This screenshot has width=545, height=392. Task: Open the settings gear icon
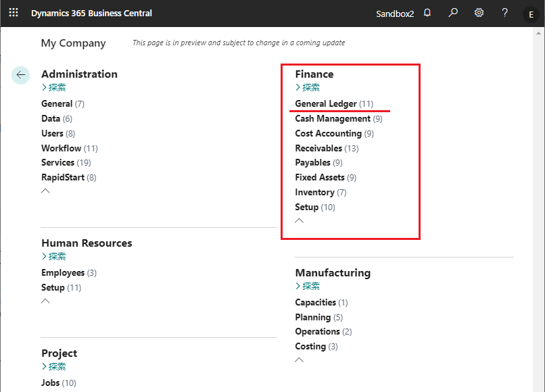tap(479, 14)
